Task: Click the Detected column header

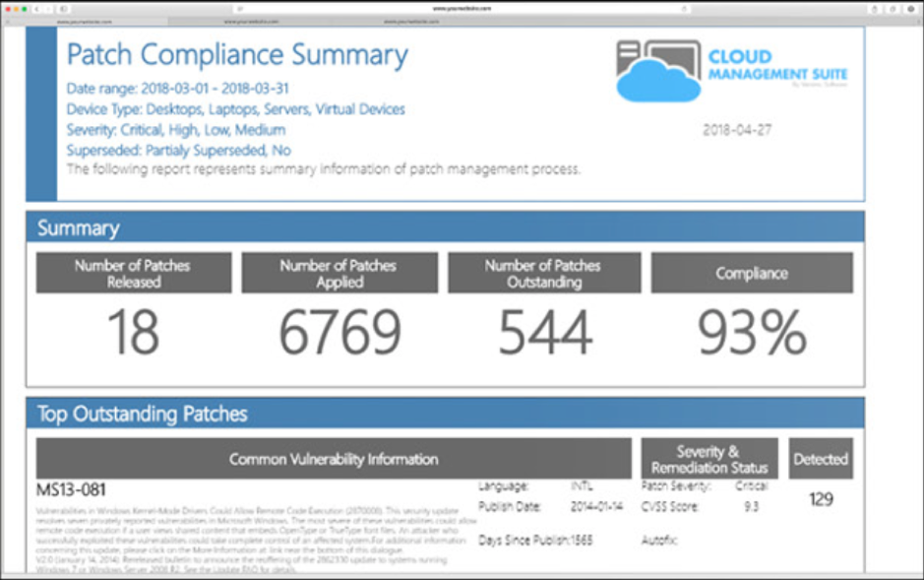Action: click(x=821, y=459)
